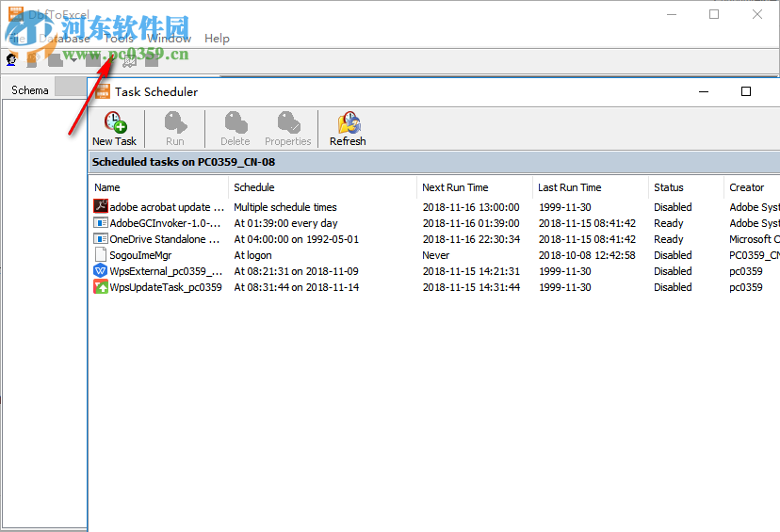This screenshot has width=780, height=532.
Task: Click the WpsExternal_pc0359 blue shield icon
Action: tap(101, 270)
